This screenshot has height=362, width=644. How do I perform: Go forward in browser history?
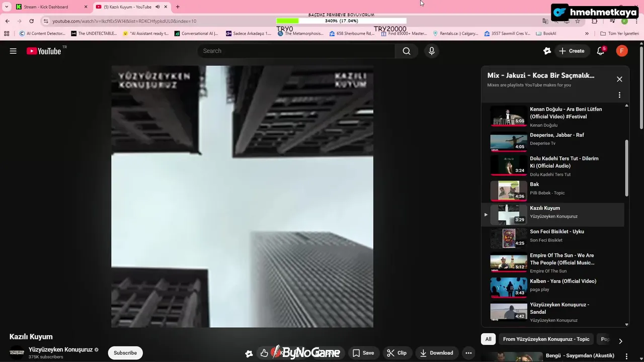pos(19,21)
